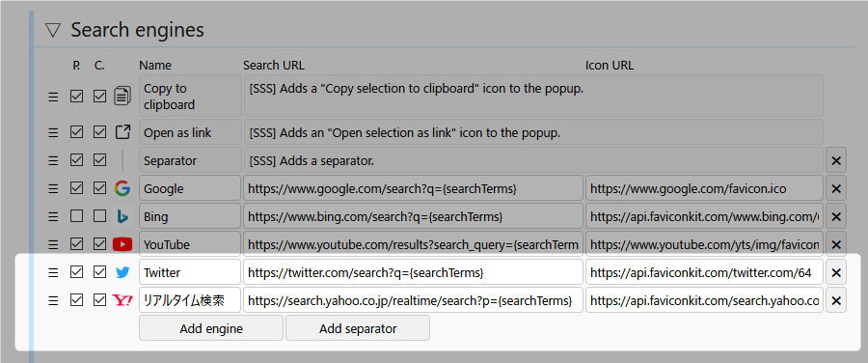Screen dimensions: 868x363
Task: Grab the Twitter row drag handle
Action: click(53, 272)
